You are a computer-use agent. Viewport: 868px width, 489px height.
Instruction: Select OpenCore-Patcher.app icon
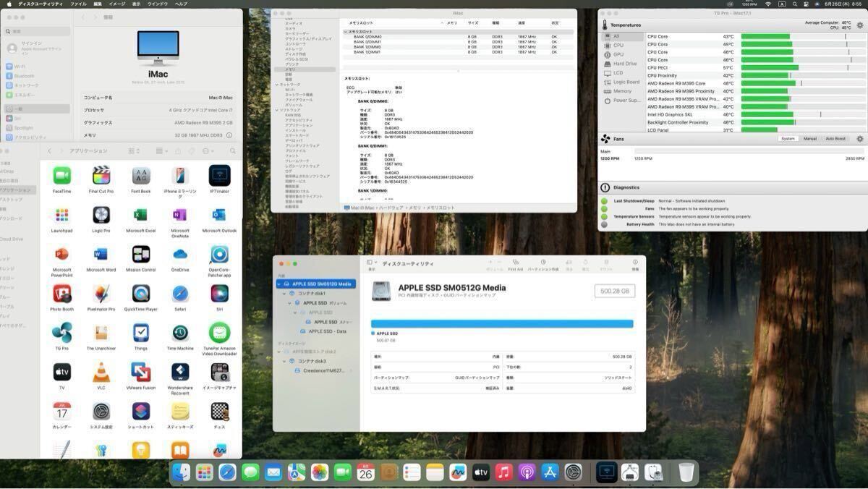coord(219,254)
